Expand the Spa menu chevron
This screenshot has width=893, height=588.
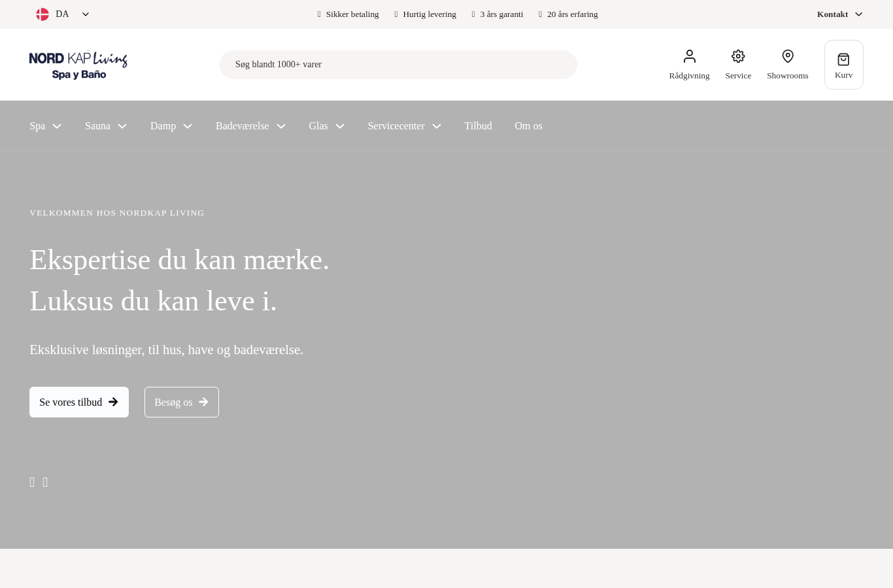click(57, 126)
